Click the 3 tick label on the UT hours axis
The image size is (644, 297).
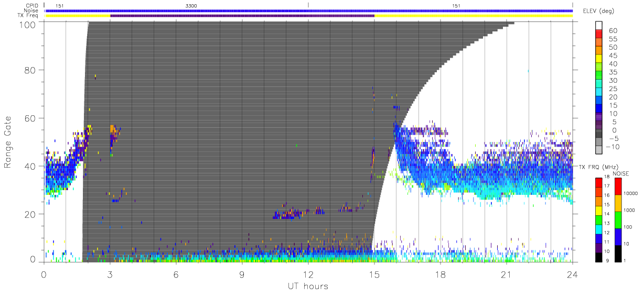point(110,274)
